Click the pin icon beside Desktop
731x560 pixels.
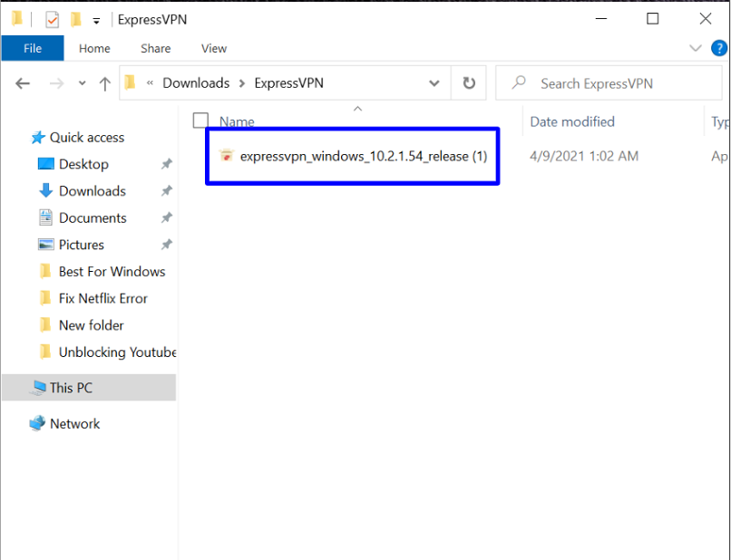167,164
